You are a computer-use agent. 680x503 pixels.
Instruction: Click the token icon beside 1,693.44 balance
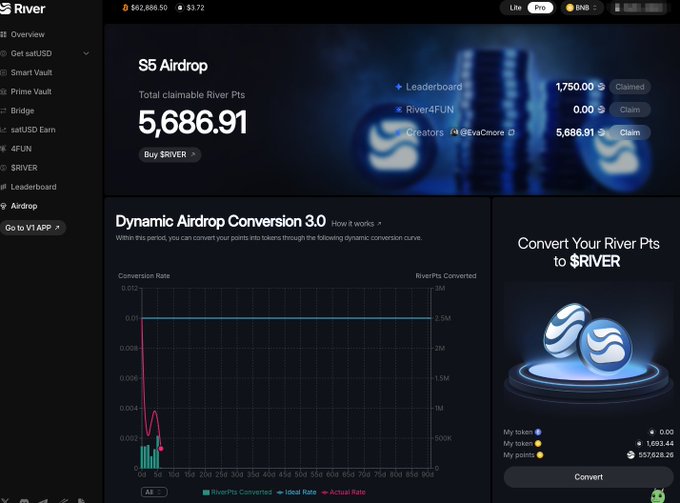(639, 443)
